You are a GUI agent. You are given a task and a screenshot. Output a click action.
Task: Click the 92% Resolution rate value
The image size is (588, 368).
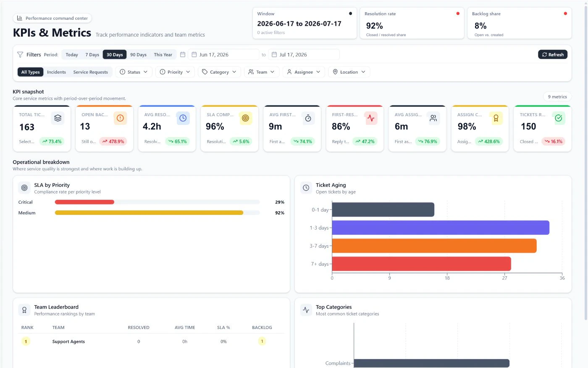[x=374, y=26]
